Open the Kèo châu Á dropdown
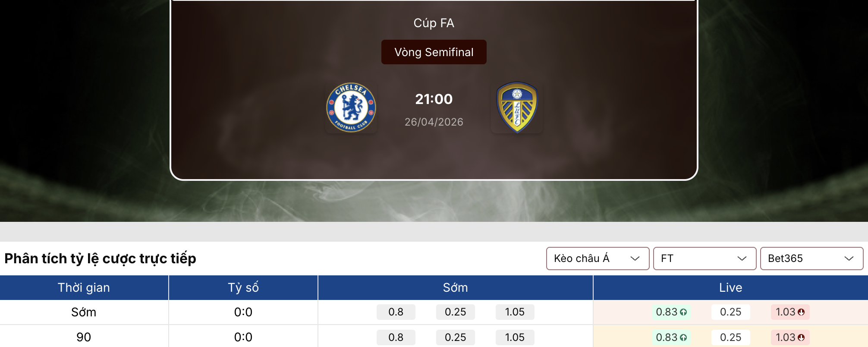The image size is (868, 347). (x=598, y=259)
